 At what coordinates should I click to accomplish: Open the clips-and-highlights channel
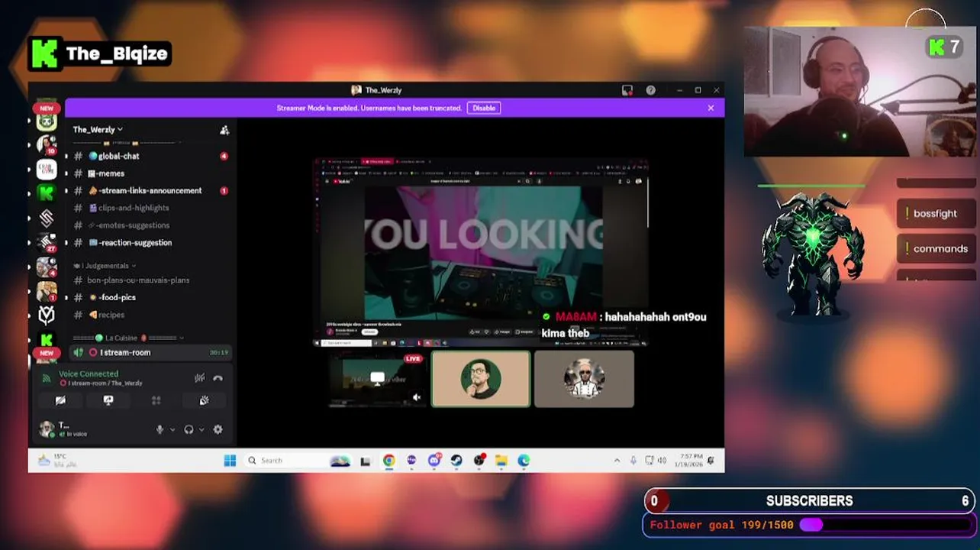click(x=150, y=208)
